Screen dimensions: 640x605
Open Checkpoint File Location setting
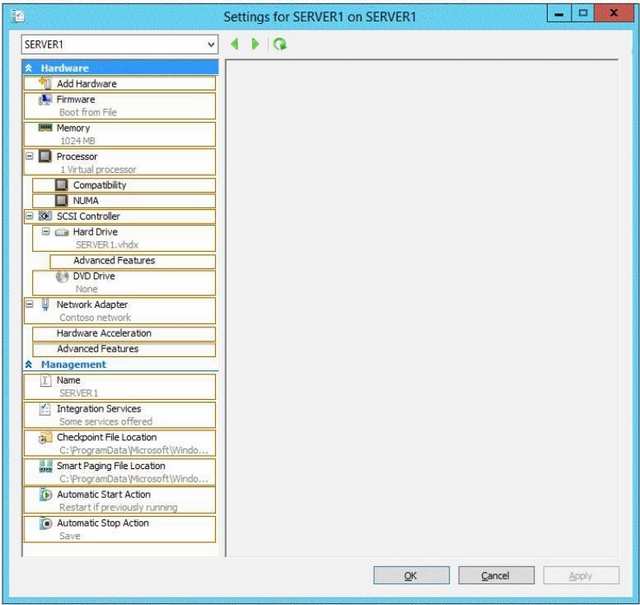[120, 443]
